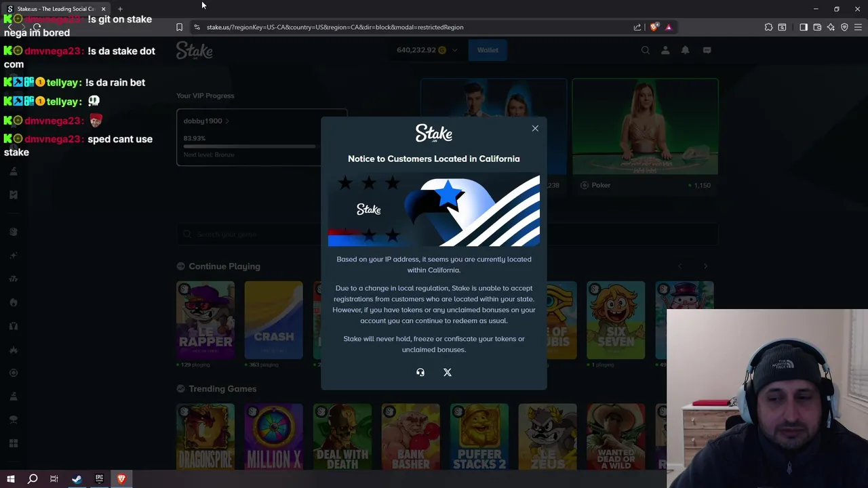
Task: Close the California notice dialog
Action: pos(535,128)
